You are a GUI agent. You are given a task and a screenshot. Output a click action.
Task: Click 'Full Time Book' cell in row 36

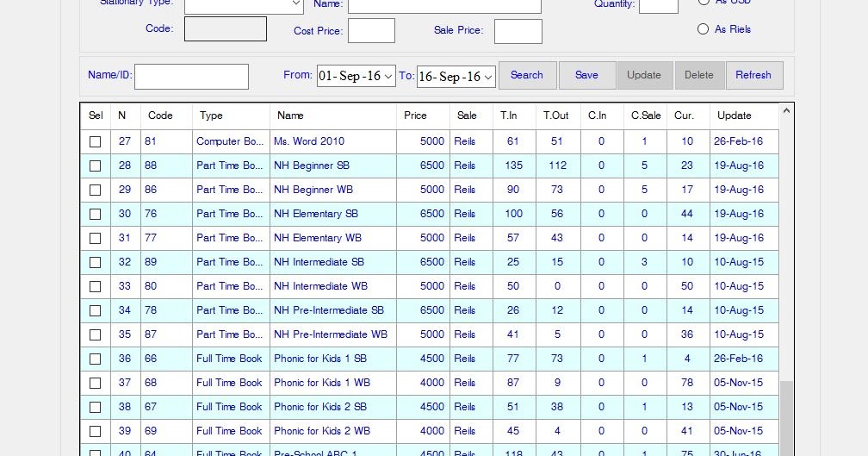pyautogui.click(x=231, y=359)
